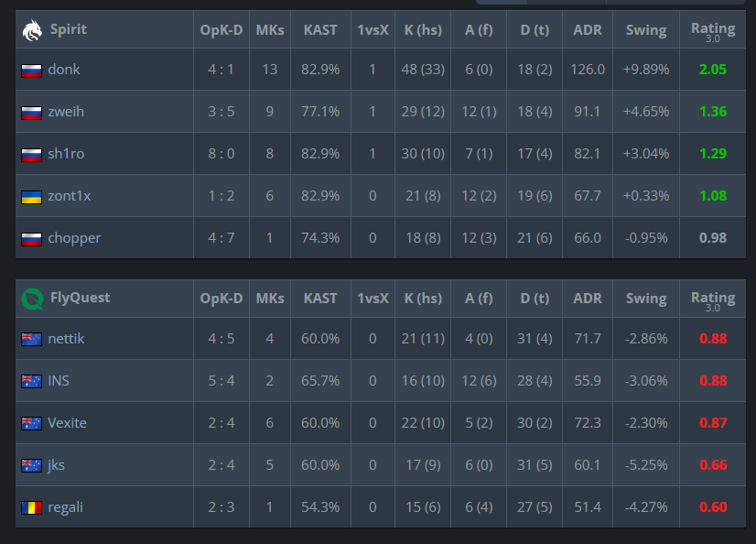Open the FlyQuest team page link

coord(80,298)
